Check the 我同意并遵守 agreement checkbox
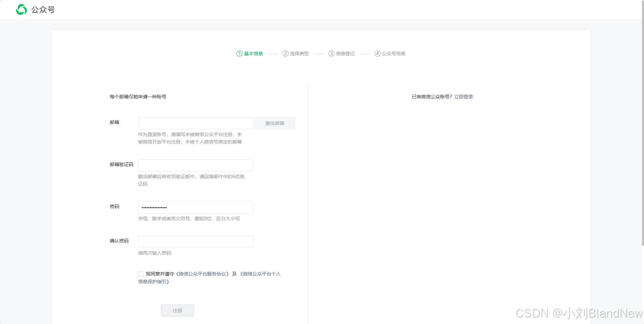The height and width of the screenshot is (324, 644). point(141,274)
